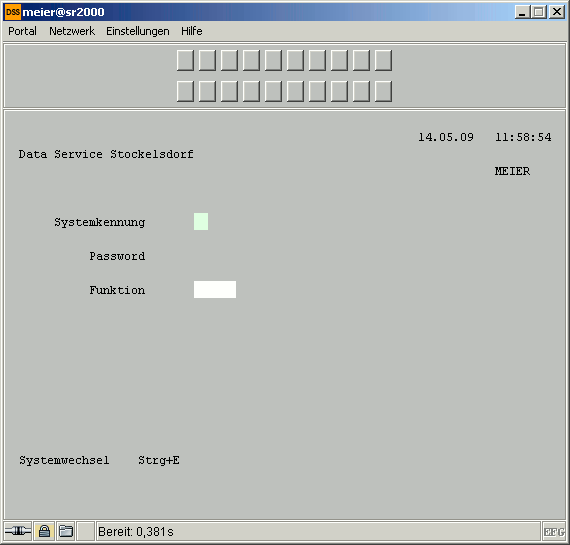The image size is (570, 545).
Task: Click first blank button in top toolbar row
Action: pyautogui.click(x=185, y=60)
